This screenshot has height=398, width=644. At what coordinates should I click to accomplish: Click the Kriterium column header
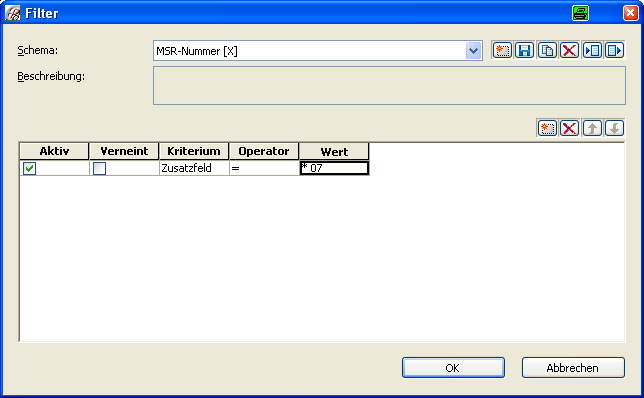click(x=194, y=151)
